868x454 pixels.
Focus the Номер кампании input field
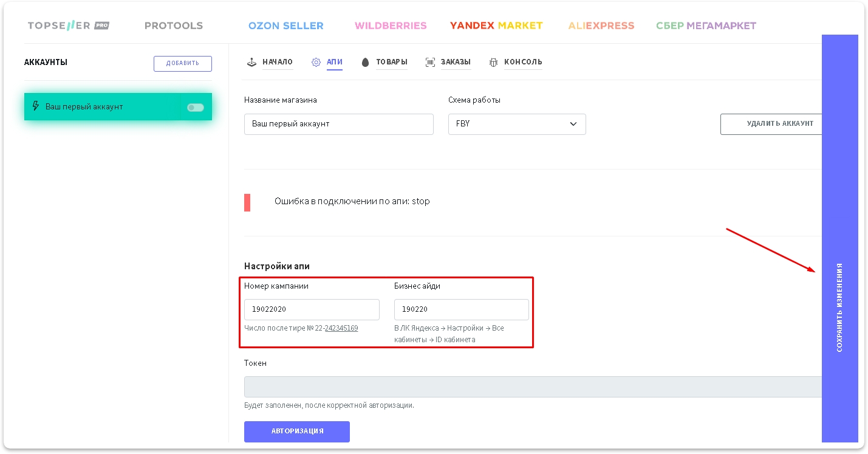click(312, 309)
